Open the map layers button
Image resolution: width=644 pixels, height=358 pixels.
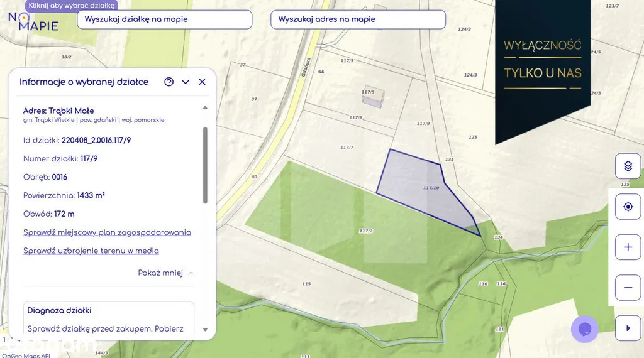click(x=628, y=166)
